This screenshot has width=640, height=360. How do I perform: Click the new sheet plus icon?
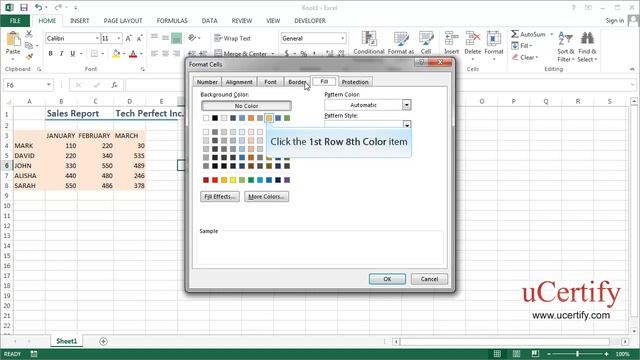click(103, 341)
